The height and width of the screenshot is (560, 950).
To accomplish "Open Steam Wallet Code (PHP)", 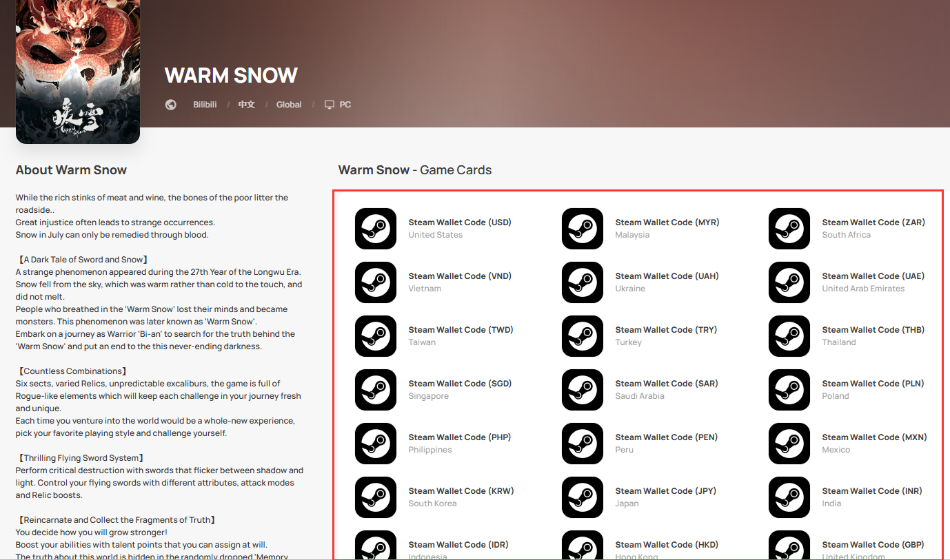I will click(x=460, y=437).
